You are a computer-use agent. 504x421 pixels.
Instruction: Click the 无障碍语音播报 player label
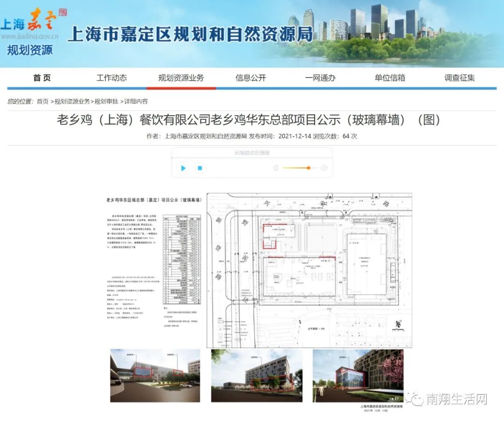tap(252, 153)
